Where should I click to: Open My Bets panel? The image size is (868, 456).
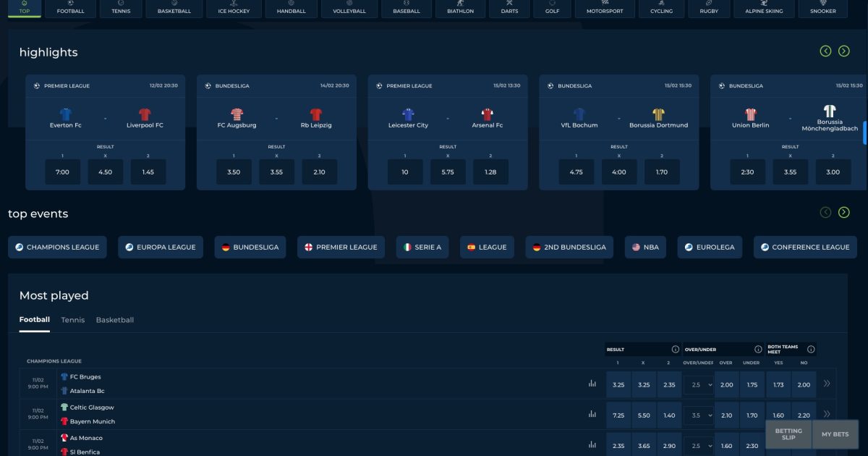[835, 434]
